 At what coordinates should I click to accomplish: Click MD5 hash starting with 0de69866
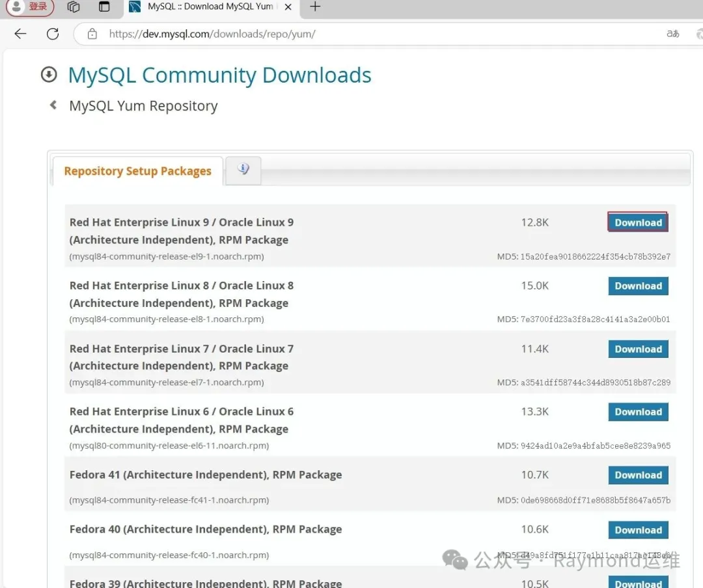[x=596, y=500]
